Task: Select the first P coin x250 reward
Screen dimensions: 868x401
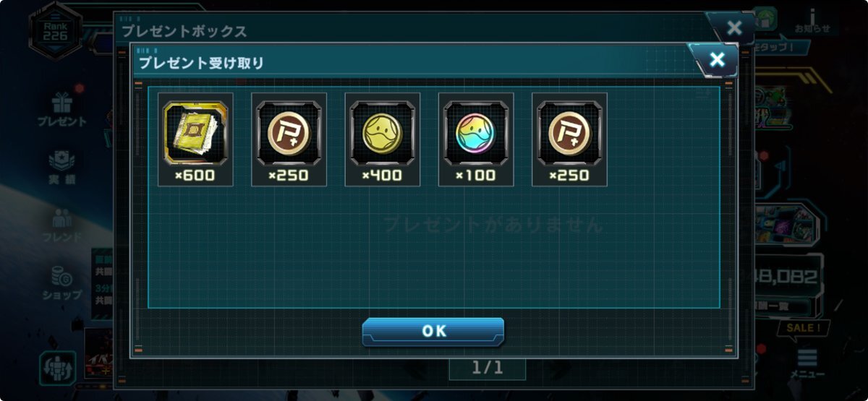Action: pyautogui.click(x=289, y=139)
